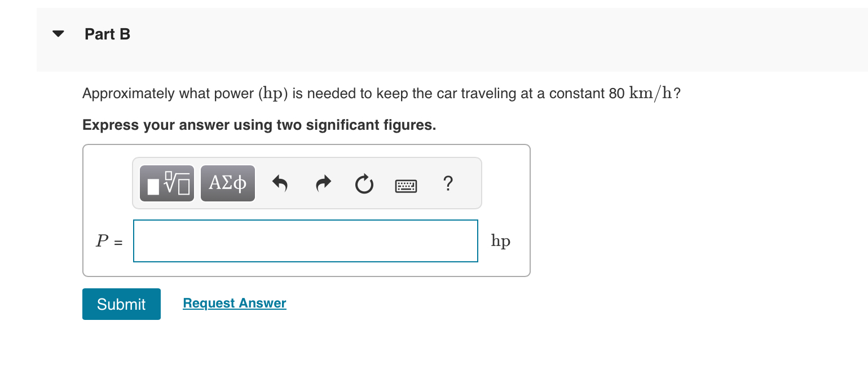Click inside the answer box frame
The image size is (868, 369).
tap(306, 210)
